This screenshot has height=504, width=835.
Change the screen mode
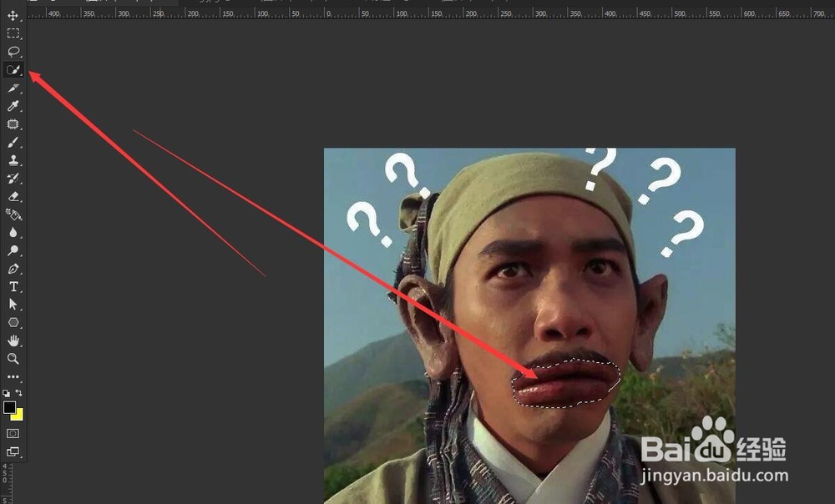(x=13, y=451)
